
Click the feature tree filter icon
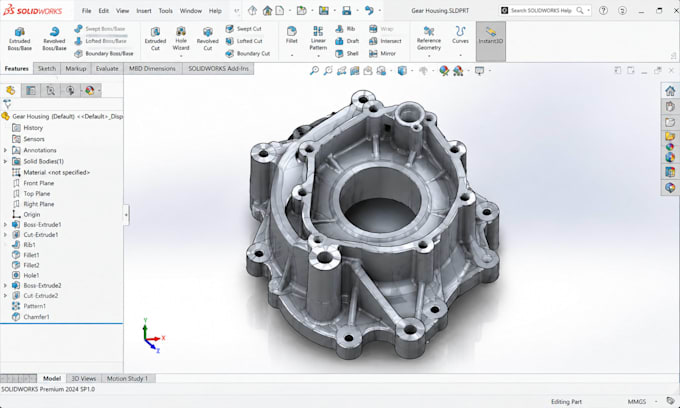click(7, 104)
